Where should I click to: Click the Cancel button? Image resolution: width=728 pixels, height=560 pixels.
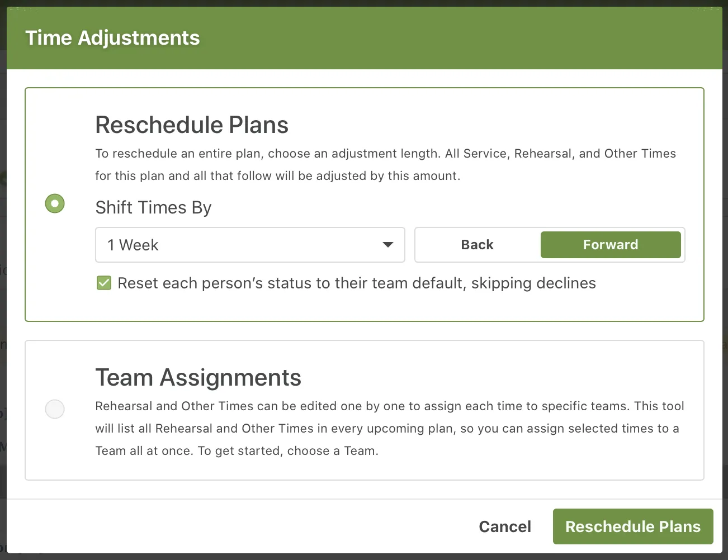click(504, 526)
